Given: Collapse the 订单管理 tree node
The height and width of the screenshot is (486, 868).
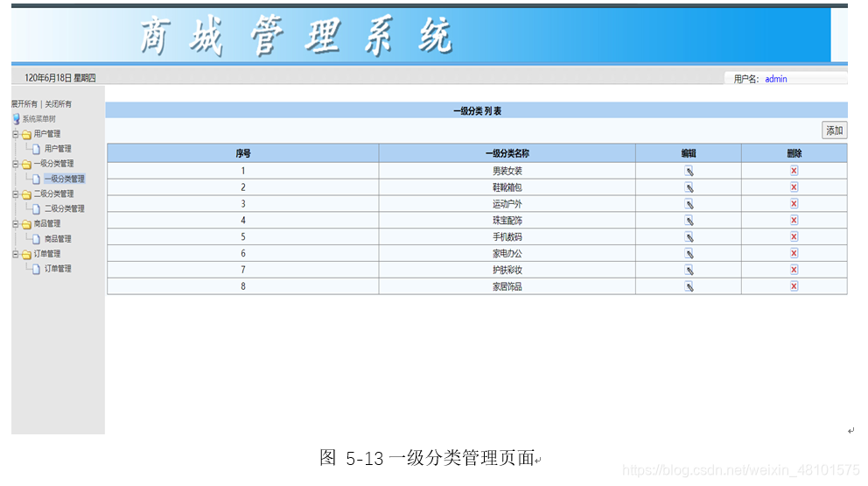Looking at the screenshot, I should pos(16,254).
